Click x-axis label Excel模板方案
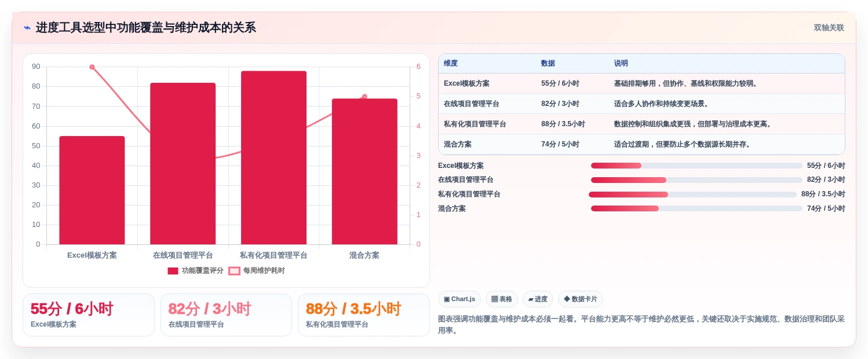 92,255
